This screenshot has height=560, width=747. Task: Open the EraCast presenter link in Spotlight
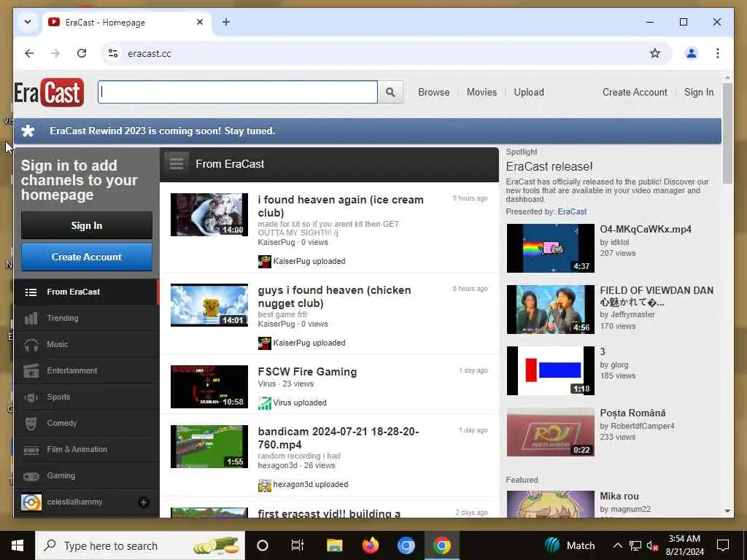click(572, 211)
